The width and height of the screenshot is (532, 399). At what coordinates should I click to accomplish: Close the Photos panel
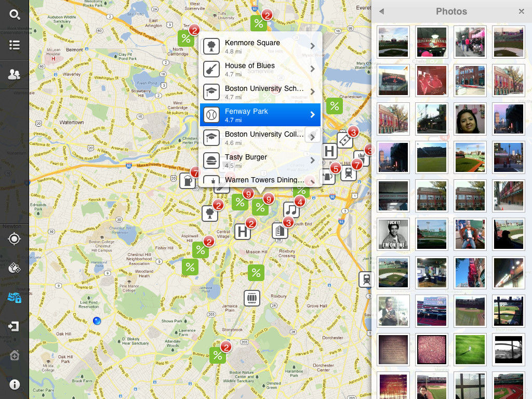point(522,11)
